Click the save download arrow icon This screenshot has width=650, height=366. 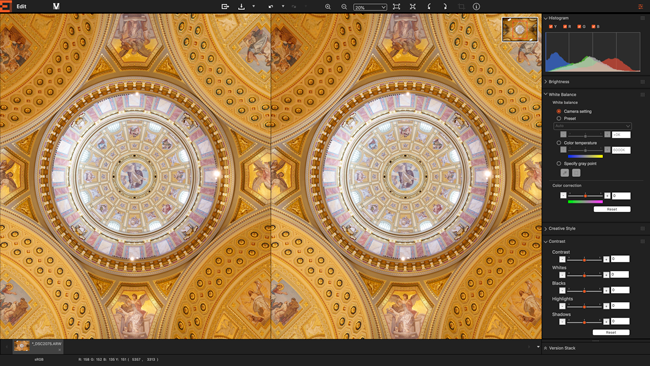(241, 7)
